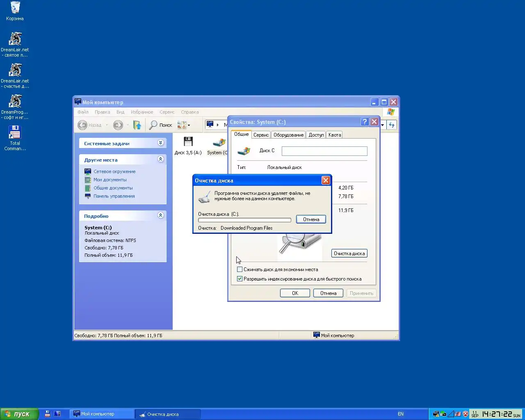Open Сетевое окружение link

click(114, 171)
